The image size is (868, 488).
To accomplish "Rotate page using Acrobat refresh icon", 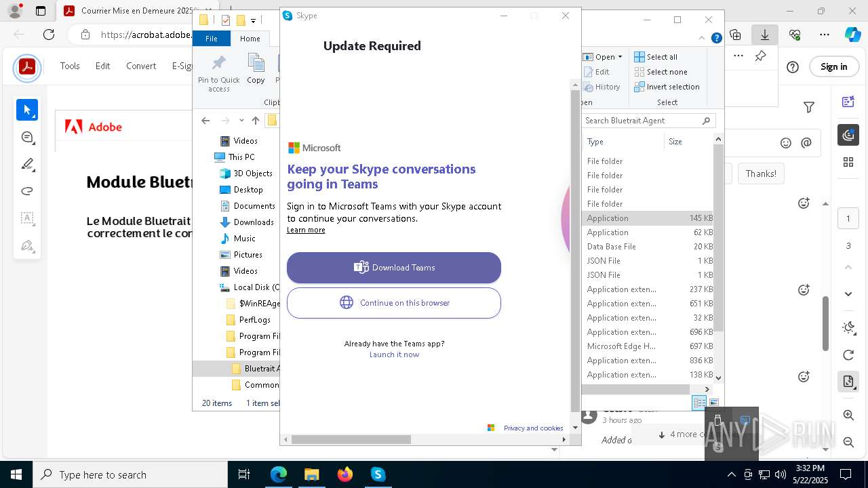I will (848, 355).
